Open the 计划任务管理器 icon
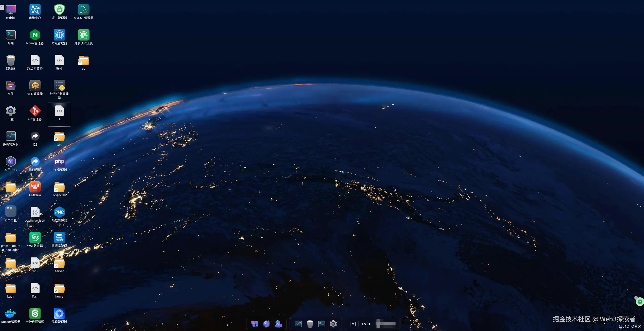This screenshot has height=331, width=644. tap(59, 86)
